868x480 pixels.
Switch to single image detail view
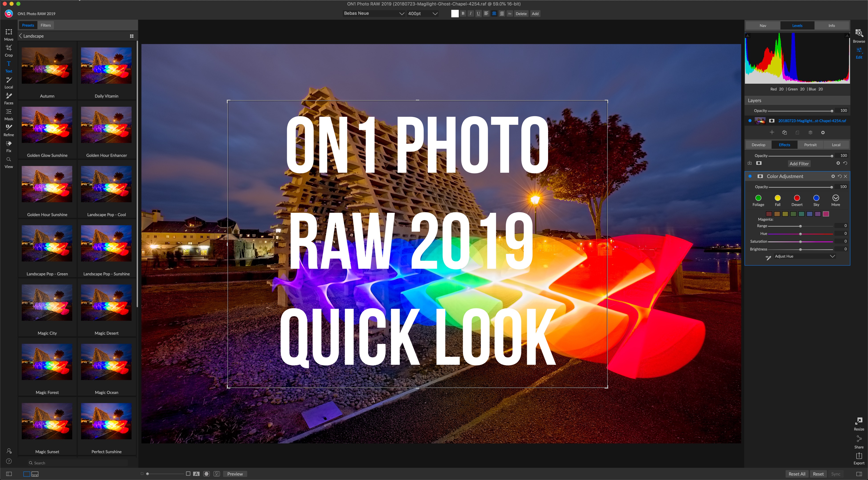pyautogui.click(x=27, y=474)
